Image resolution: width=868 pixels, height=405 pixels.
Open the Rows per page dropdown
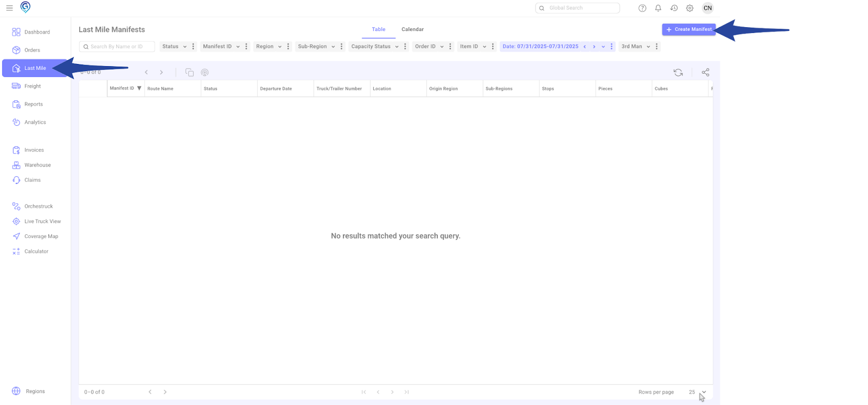tap(698, 392)
